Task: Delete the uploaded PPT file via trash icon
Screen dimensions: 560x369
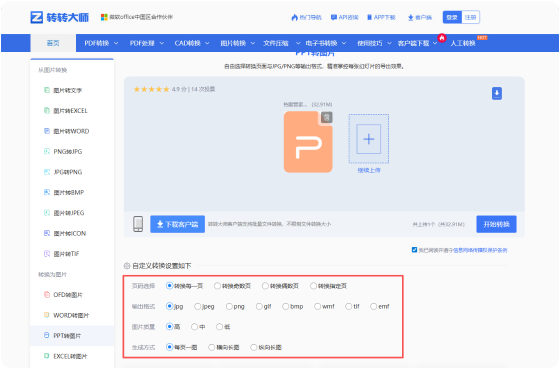Action: coord(326,117)
